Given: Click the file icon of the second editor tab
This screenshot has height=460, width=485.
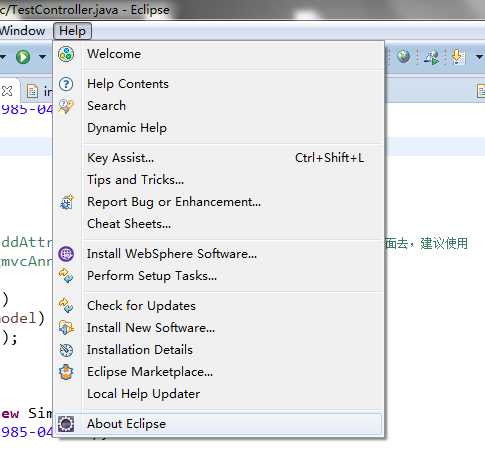Looking at the screenshot, I should pos(32,91).
